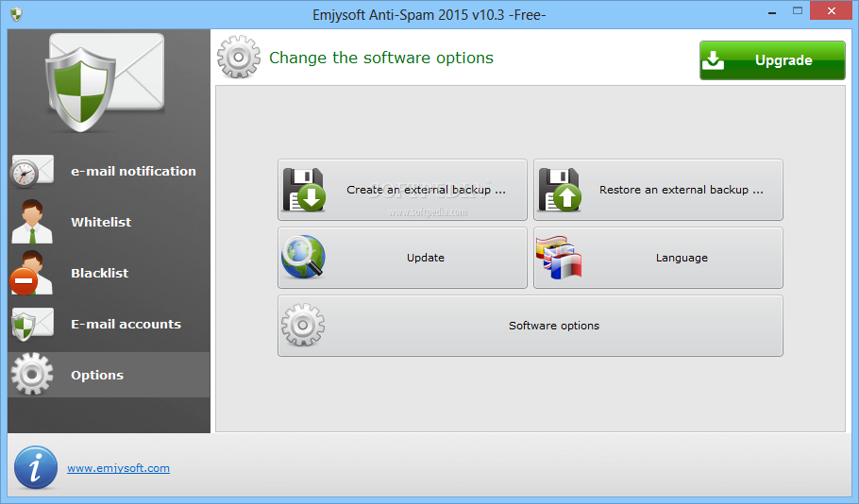Click the green Upgrade button label
The height and width of the screenshot is (504, 859).
[783, 60]
